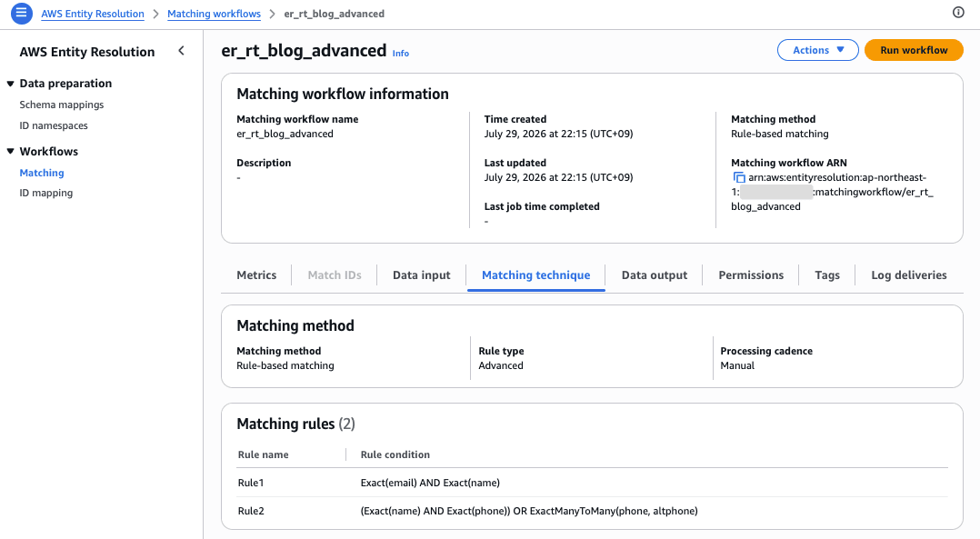The image size is (980, 539).
Task: Go to AWS Entity Resolution breadcrumb
Action: pyautogui.click(x=93, y=14)
